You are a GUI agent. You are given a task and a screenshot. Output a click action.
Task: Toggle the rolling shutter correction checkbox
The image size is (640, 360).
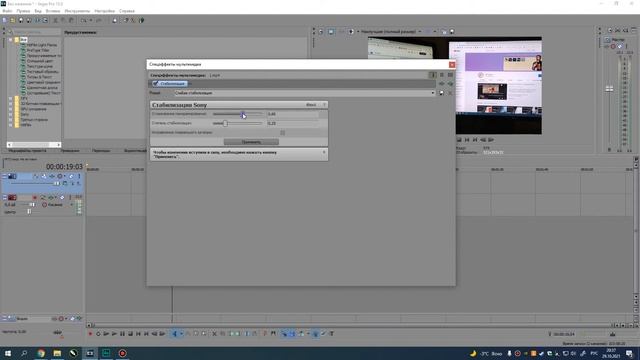point(282,132)
